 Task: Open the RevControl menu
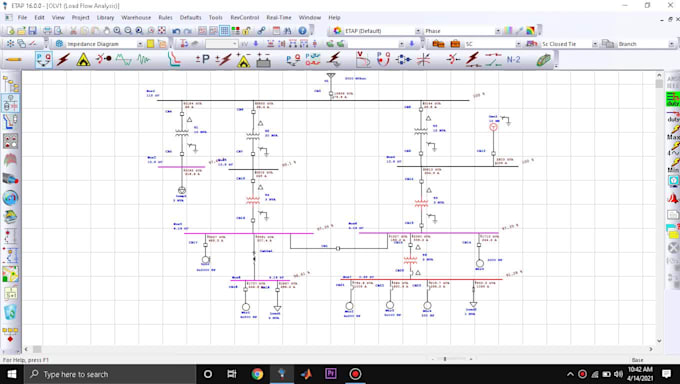(245, 17)
